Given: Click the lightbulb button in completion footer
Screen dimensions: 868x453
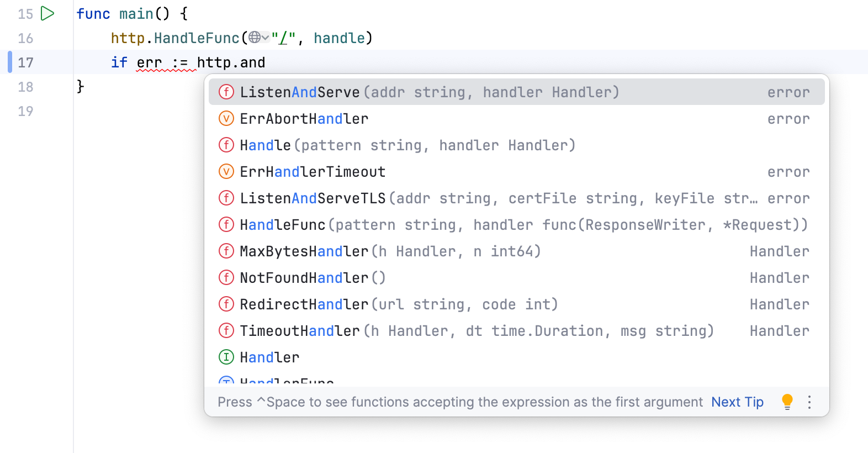Looking at the screenshot, I should pyautogui.click(x=786, y=402).
